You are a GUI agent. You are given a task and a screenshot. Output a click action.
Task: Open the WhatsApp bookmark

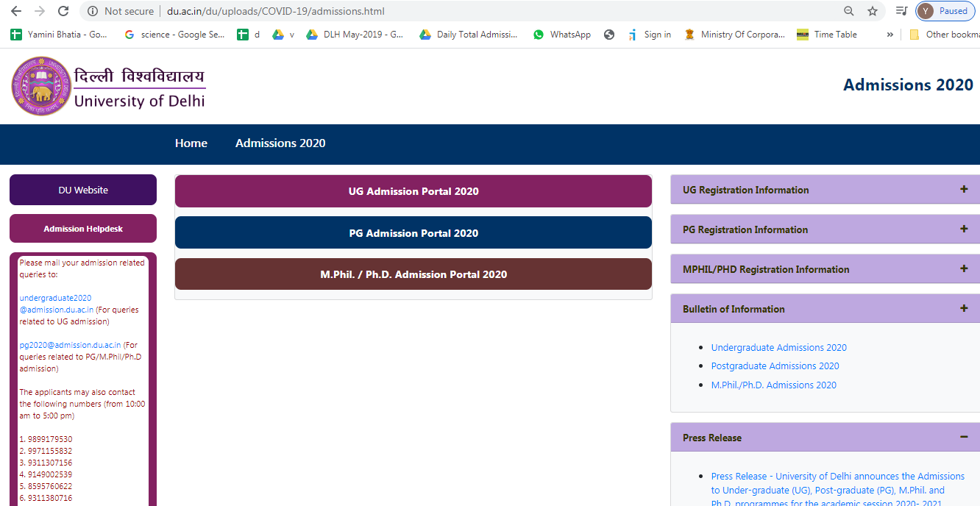point(562,35)
